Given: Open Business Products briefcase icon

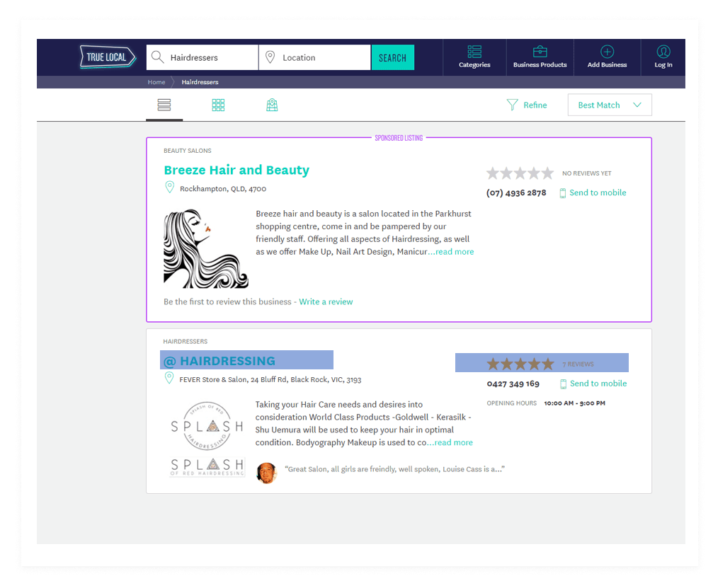Looking at the screenshot, I should tap(540, 52).
